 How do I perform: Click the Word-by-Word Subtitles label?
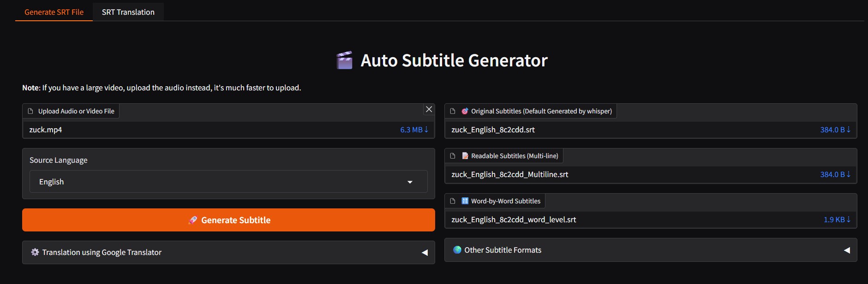click(x=506, y=201)
